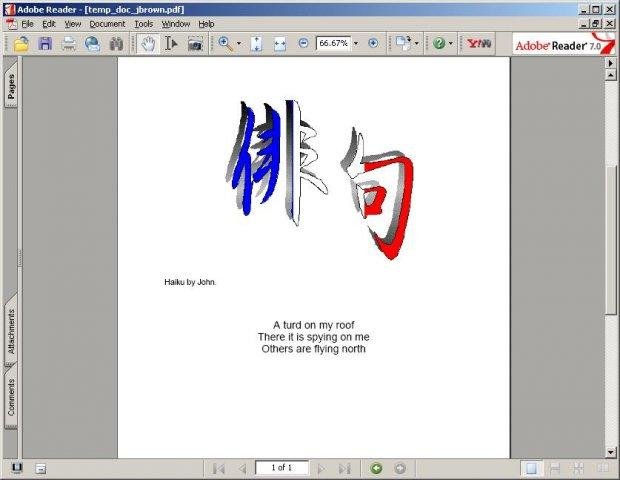Click the black arrow above scrollbar
The image size is (620, 480).
[x=611, y=63]
